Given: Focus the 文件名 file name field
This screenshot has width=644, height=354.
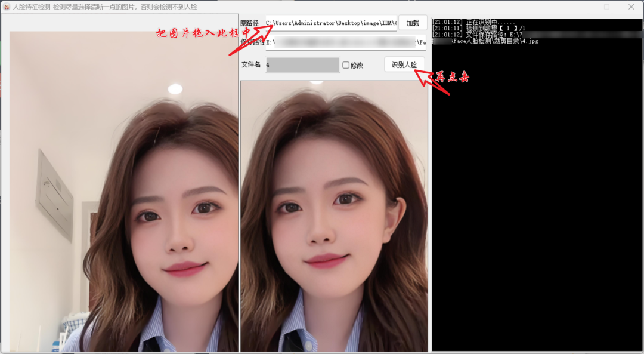Looking at the screenshot, I should pyautogui.click(x=302, y=65).
